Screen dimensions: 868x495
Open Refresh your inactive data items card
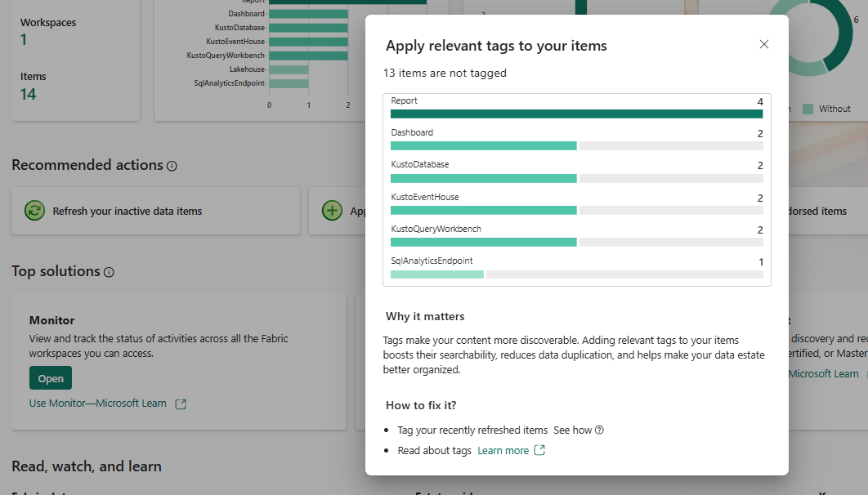coord(155,211)
